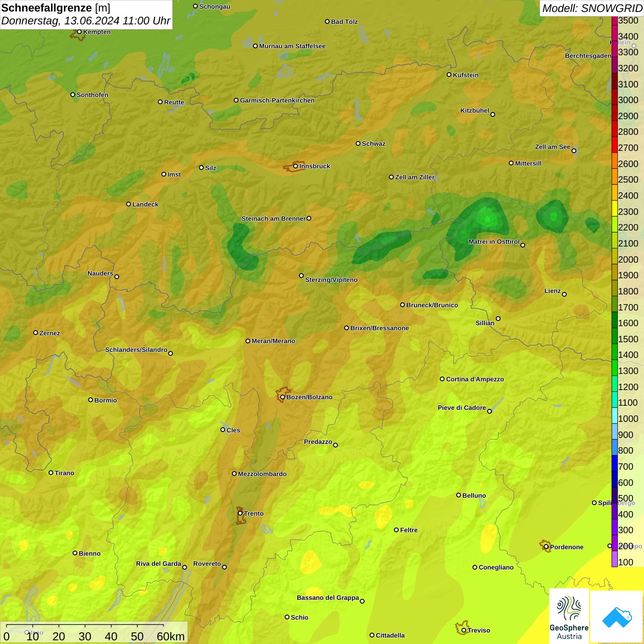This screenshot has width=644, height=644.
Task: Select the Kufstein marker circle
Action: point(449,75)
